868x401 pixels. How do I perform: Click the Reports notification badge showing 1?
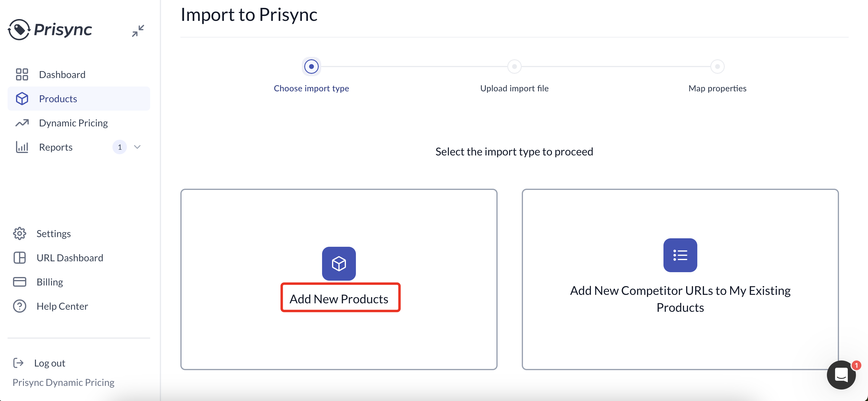click(x=119, y=147)
